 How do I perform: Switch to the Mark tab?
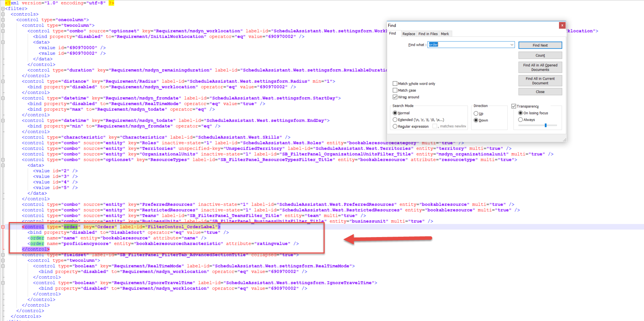[x=445, y=34]
